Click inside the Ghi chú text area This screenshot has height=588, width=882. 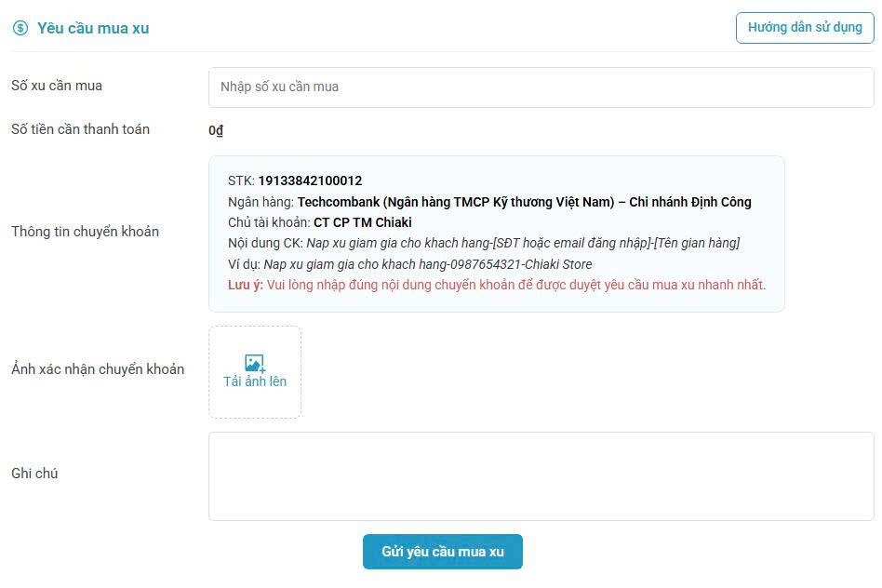click(x=541, y=476)
